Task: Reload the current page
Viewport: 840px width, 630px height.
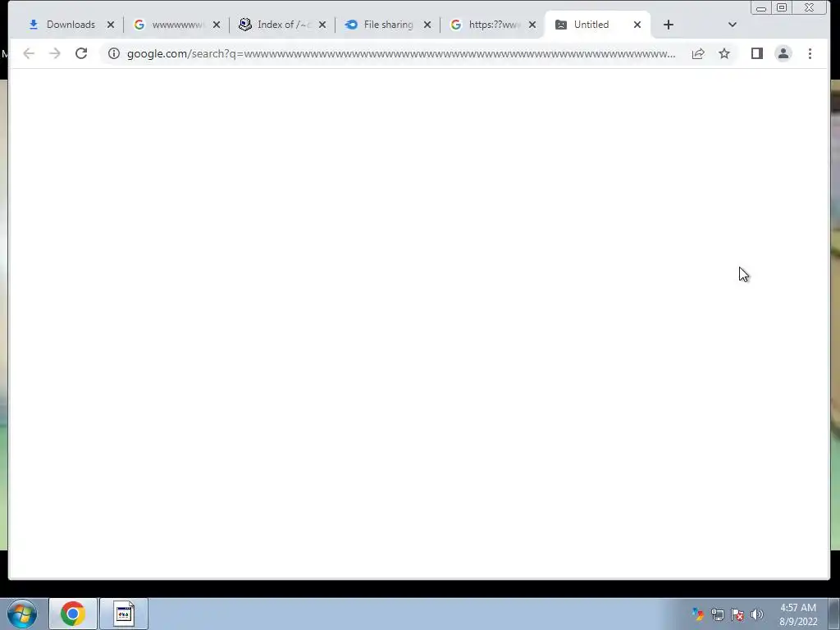Action: pos(81,53)
